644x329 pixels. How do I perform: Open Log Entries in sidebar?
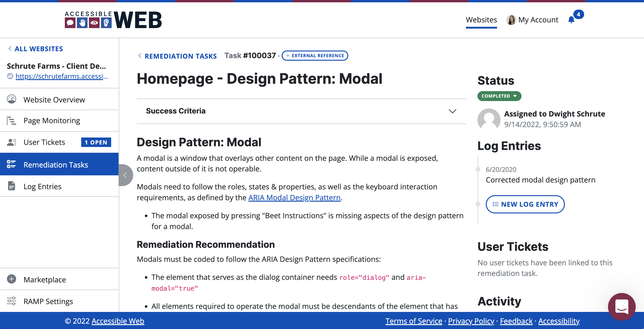(x=59, y=186)
